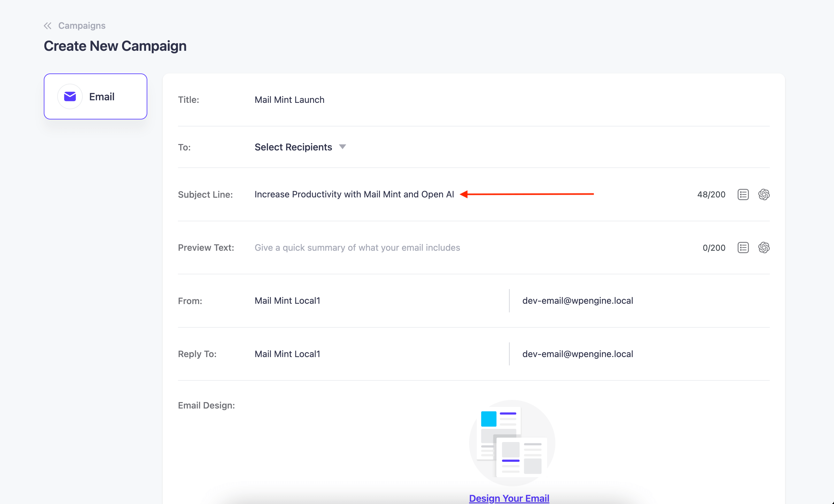This screenshot has width=834, height=504.
Task: Click the Select Recipients dropdown arrow
Action: tap(343, 147)
